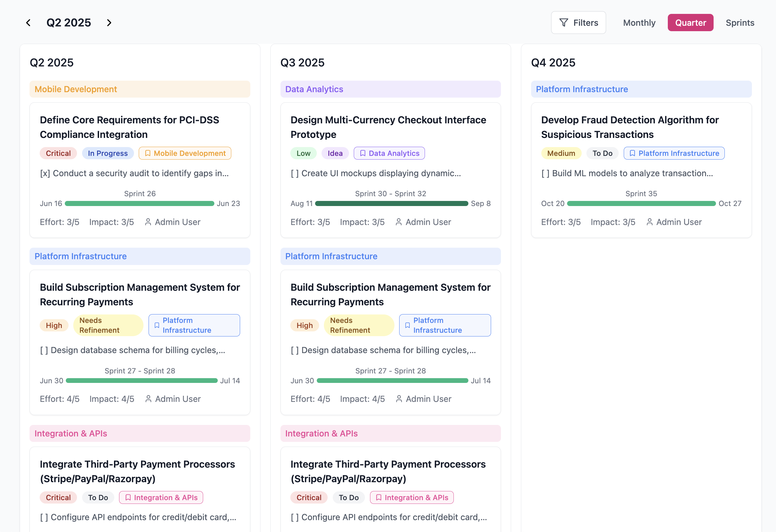
Task: Collapse Mobile Development group in Q2
Action: 140,89
